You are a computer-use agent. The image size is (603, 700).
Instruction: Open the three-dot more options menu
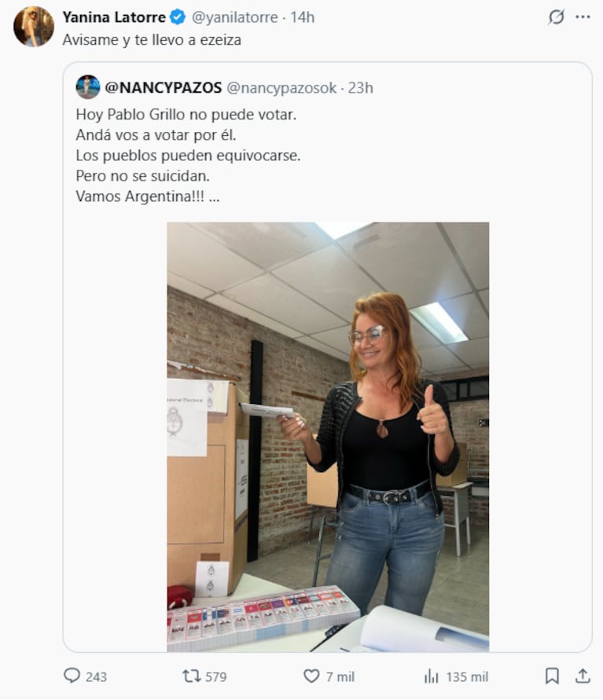(x=583, y=17)
